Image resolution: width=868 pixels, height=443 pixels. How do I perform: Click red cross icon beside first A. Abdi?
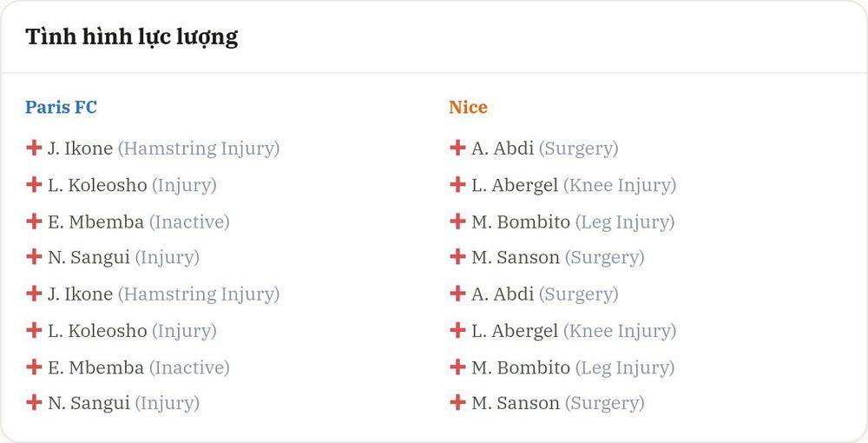click(x=457, y=148)
